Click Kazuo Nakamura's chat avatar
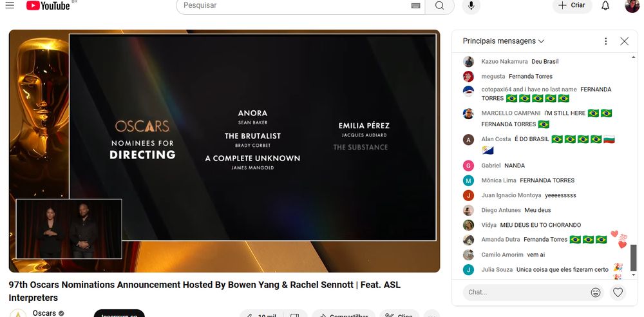Screen dimensions: 644x317 tap(469, 62)
